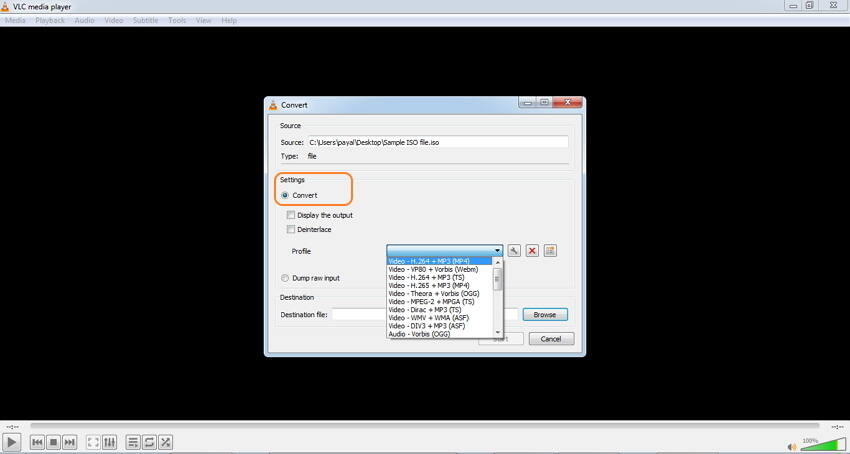Edit selected profile with wrench icon
The image size is (850, 454).
click(x=514, y=251)
